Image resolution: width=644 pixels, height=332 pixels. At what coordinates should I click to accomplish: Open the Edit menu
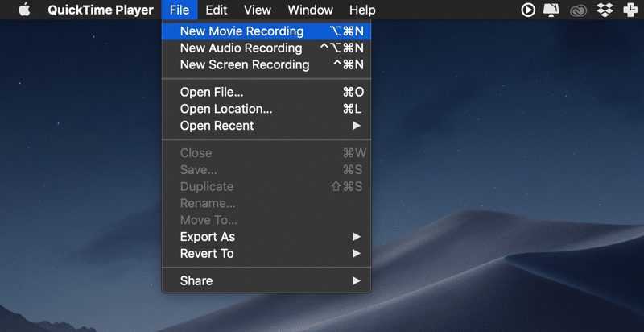pos(216,10)
